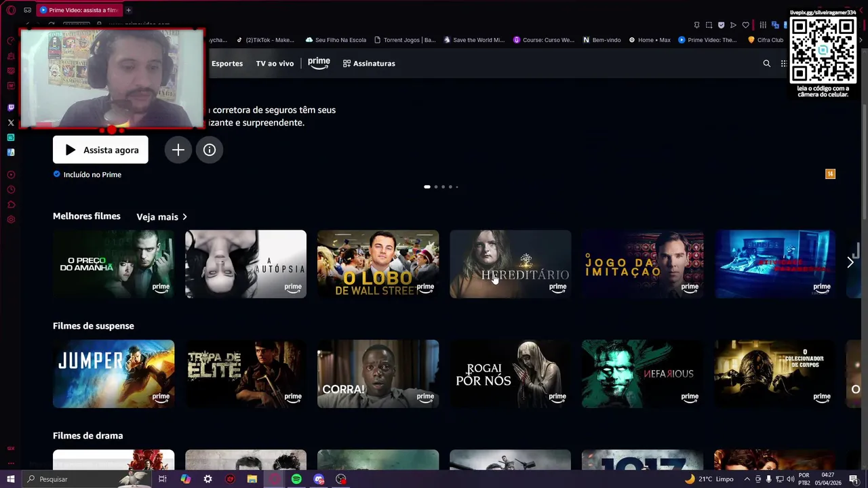
Task: Open O Preço do Amanhã movie card
Action: pos(113,264)
